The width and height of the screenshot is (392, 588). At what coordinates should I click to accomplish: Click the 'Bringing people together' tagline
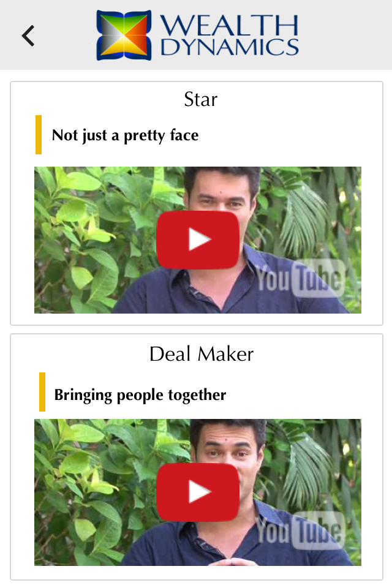(x=140, y=395)
